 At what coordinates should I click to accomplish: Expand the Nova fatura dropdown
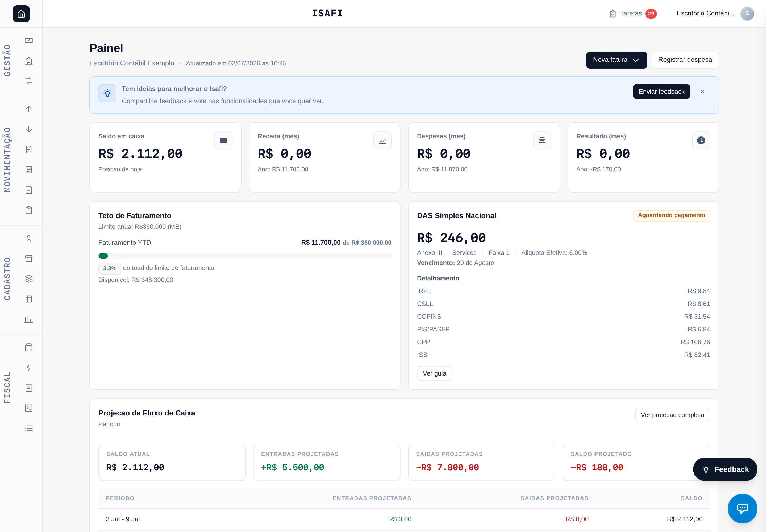(617, 60)
